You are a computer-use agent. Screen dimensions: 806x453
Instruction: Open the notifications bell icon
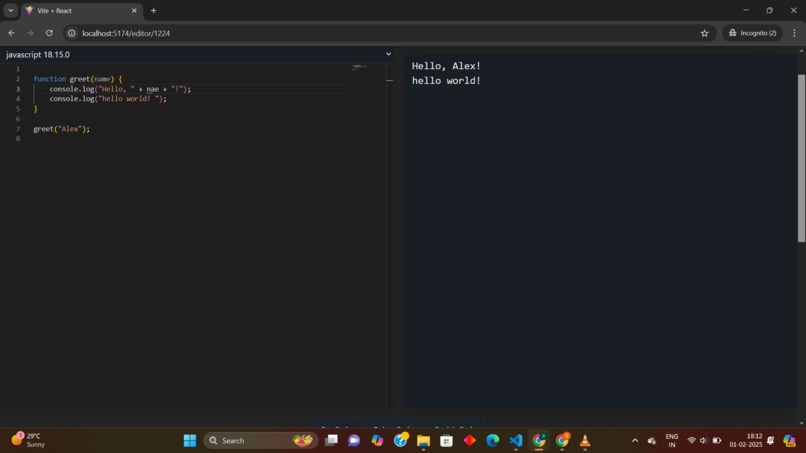pyautogui.click(x=771, y=441)
